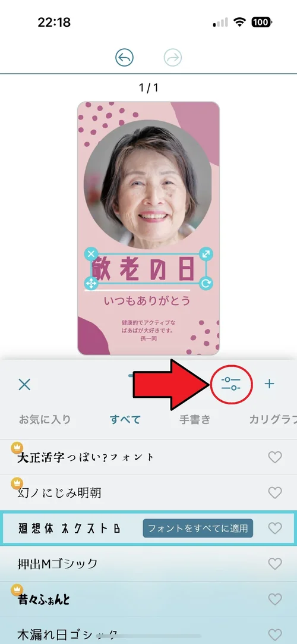Select the いつもありがとう text on card

click(148, 301)
